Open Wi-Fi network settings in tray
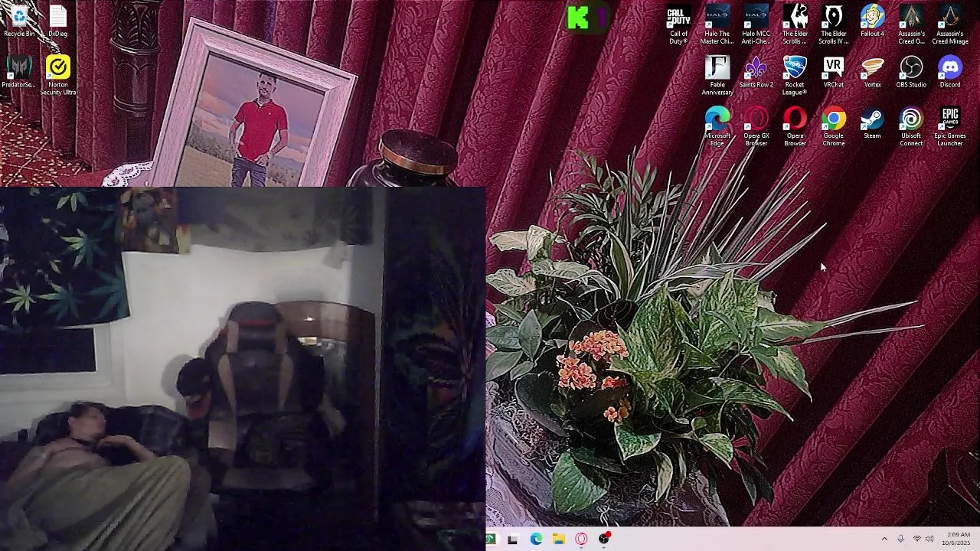This screenshot has height=551, width=980. [x=916, y=539]
